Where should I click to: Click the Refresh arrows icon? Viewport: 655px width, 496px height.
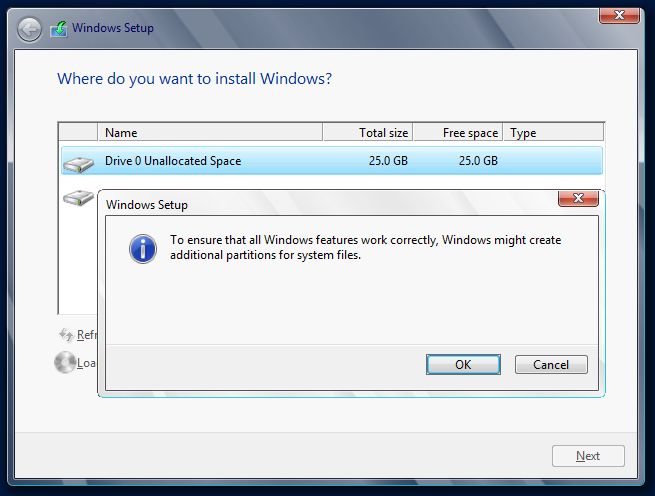(66, 335)
